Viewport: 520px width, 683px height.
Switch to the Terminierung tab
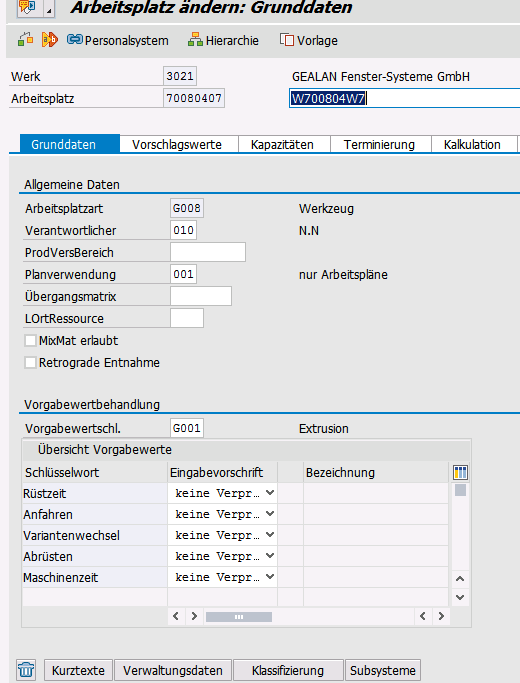[379, 144]
